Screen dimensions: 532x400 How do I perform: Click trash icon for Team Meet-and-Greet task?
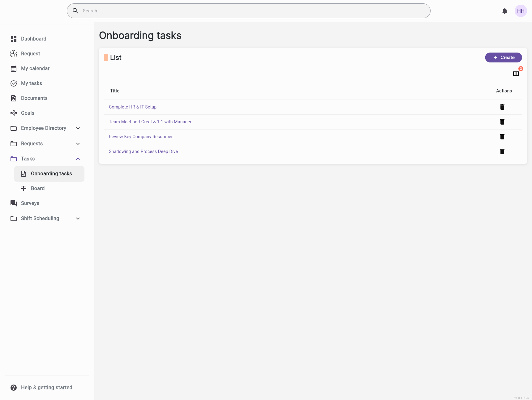click(x=502, y=122)
